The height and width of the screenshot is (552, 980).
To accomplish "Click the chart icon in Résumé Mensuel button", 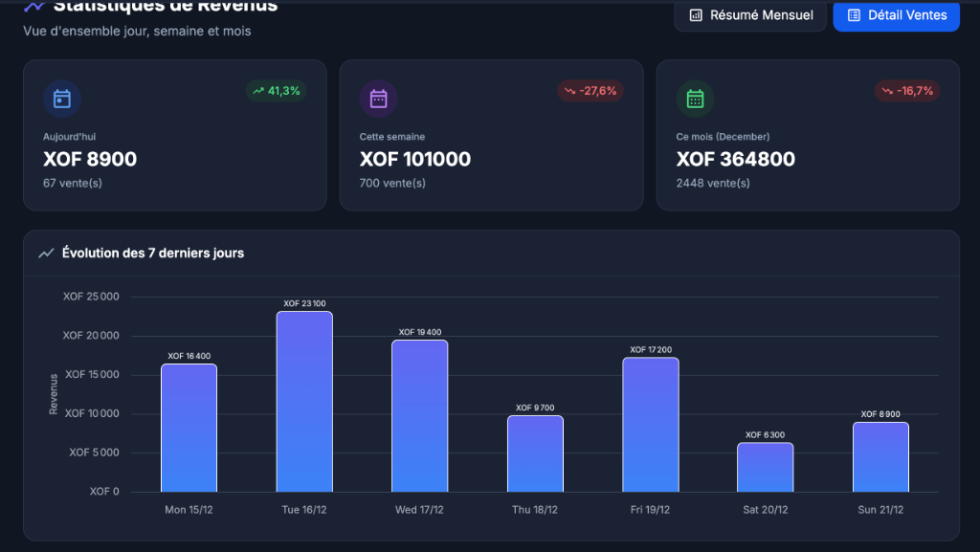I will pos(696,15).
